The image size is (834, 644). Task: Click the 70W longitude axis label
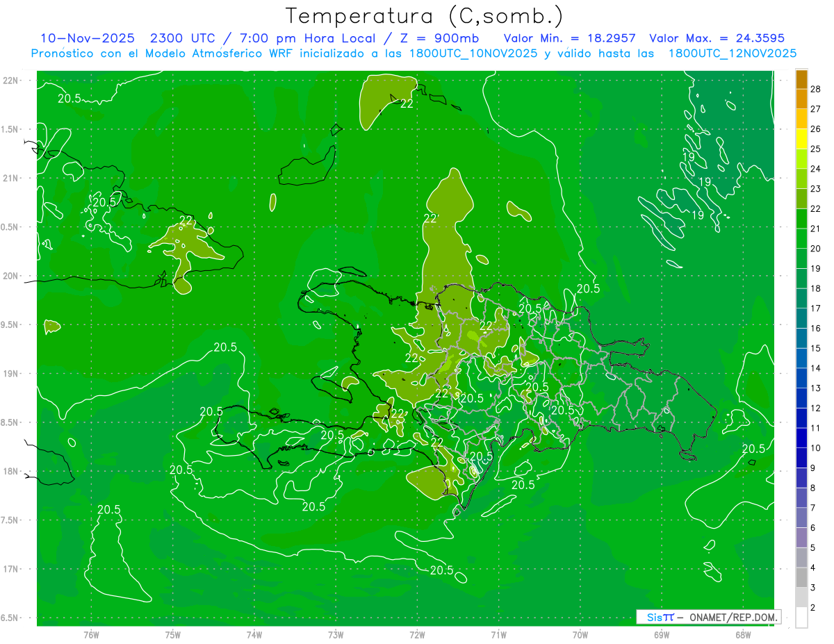[x=580, y=635]
